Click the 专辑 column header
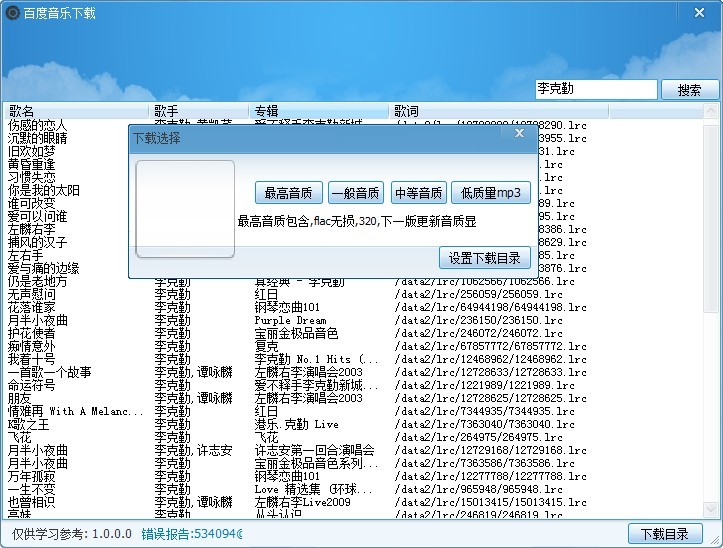Viewport: 723px width, 548px height. pyautogui.click(x=319, y=111)
